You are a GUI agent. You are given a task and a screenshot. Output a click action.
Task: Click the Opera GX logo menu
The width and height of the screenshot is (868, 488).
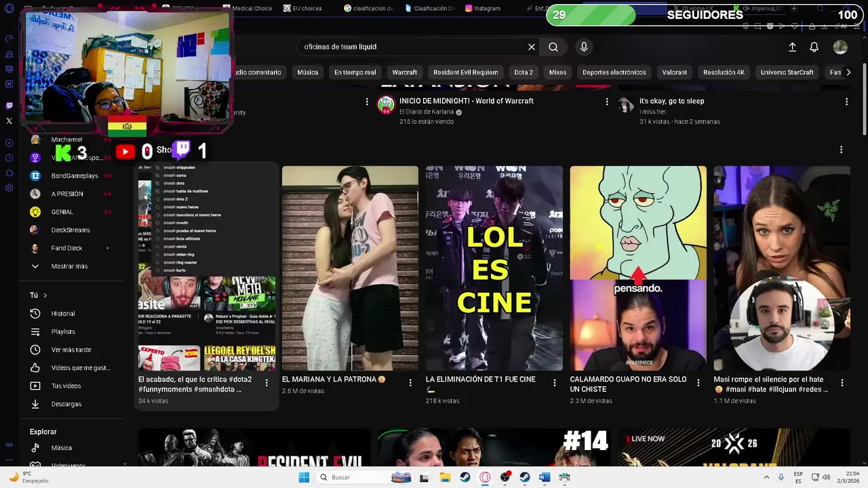(x=9, y=8)
